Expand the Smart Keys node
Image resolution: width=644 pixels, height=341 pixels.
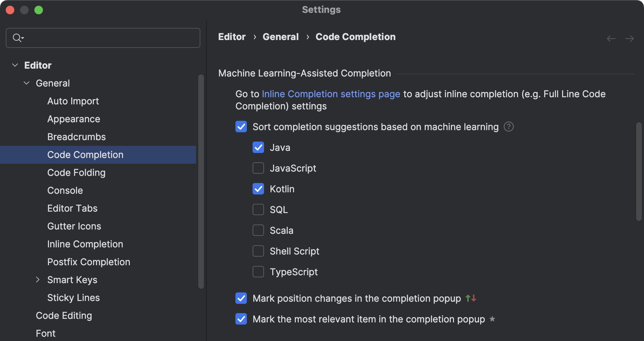(x=38, y=280)
